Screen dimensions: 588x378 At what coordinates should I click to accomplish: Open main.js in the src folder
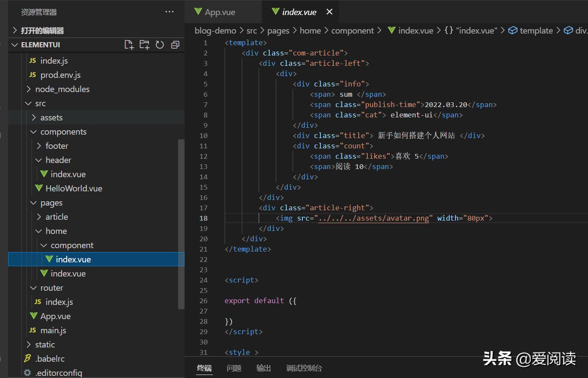coord(53,330)
